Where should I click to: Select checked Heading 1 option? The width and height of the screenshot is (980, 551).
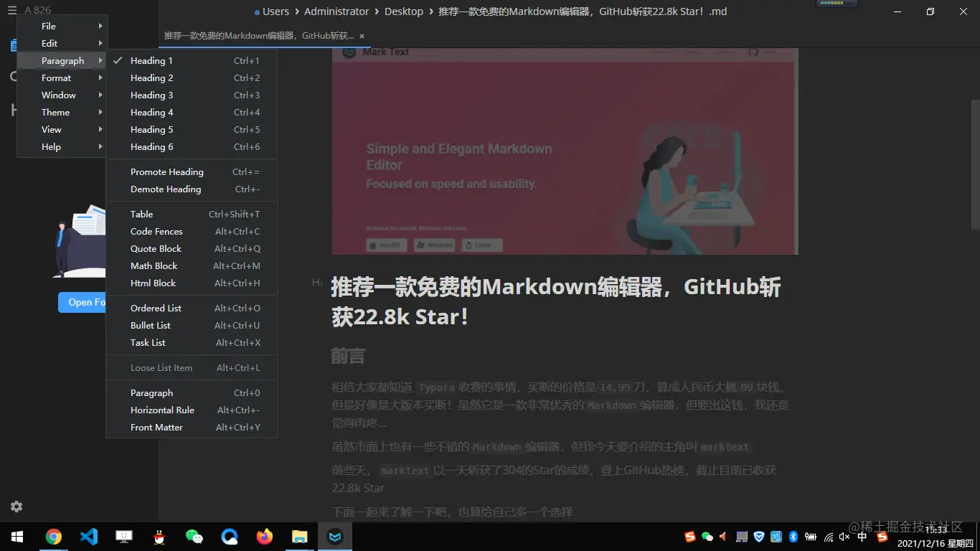[192, 61]
